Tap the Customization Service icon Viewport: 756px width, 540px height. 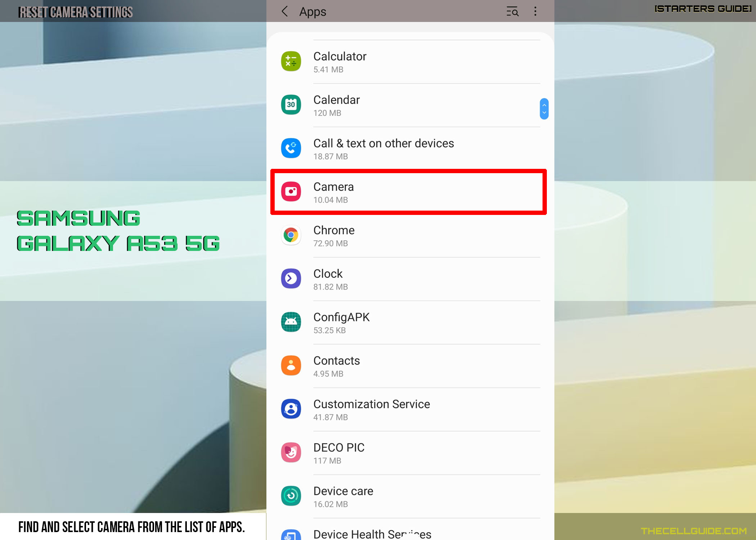pyautogui.click(x=291, y=409)
